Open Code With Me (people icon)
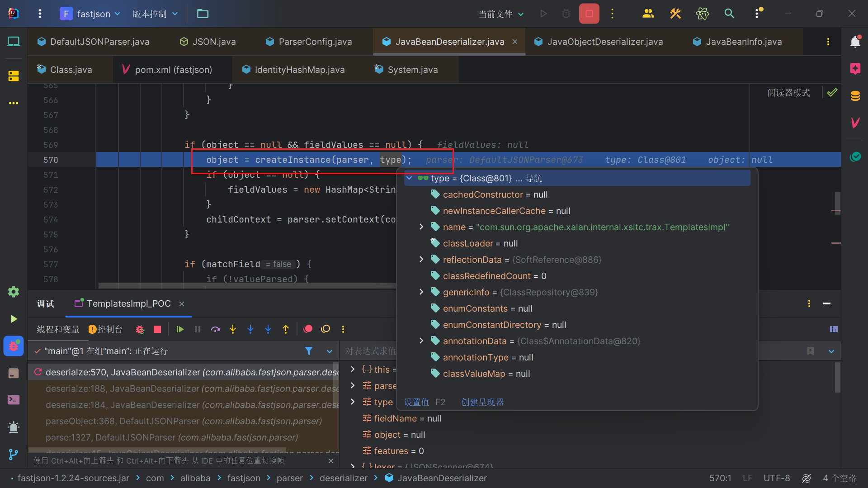The width and height of the screenshot is (868, 488). coord(648,14)
